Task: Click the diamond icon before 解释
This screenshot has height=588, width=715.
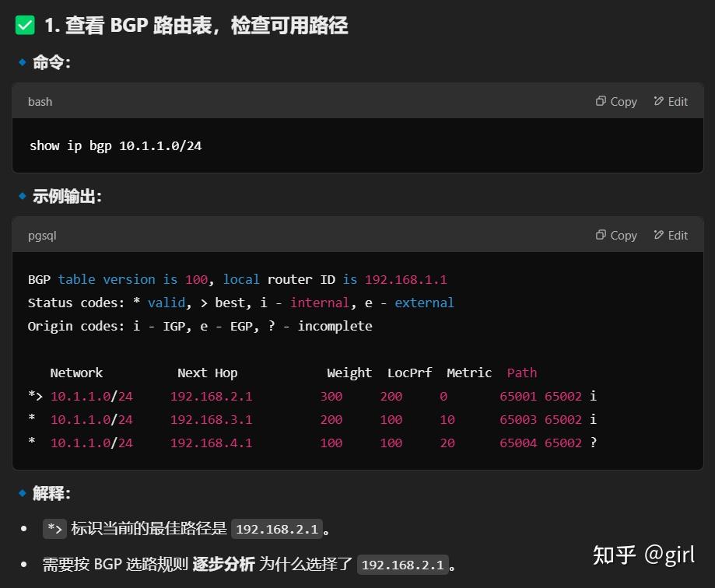Action: 23,493
